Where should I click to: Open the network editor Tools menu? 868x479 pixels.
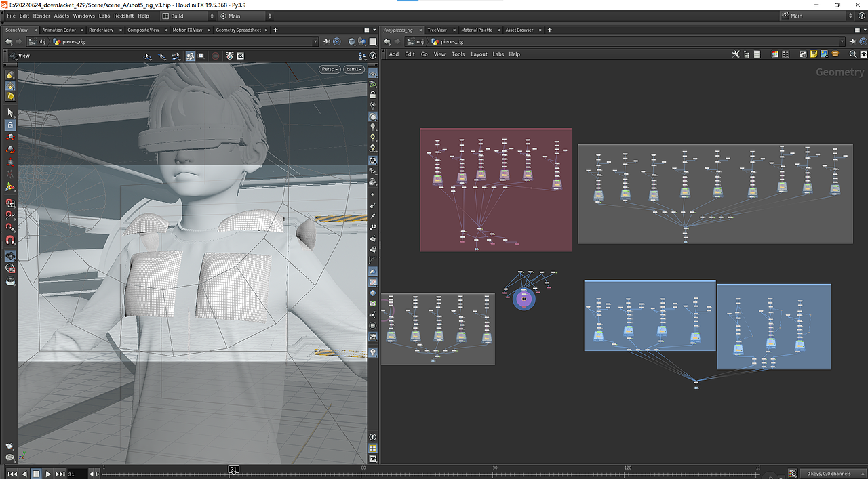[x=458, y=54]
